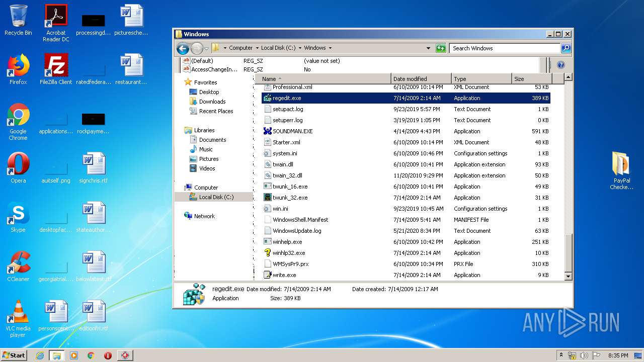
Task: Open Internet Explorer from taskbar
Action: tap(40, 355)
